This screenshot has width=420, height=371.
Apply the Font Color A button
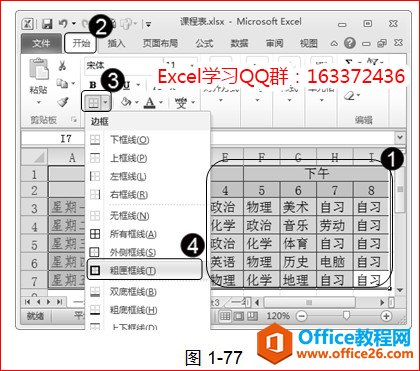point(150,103)
